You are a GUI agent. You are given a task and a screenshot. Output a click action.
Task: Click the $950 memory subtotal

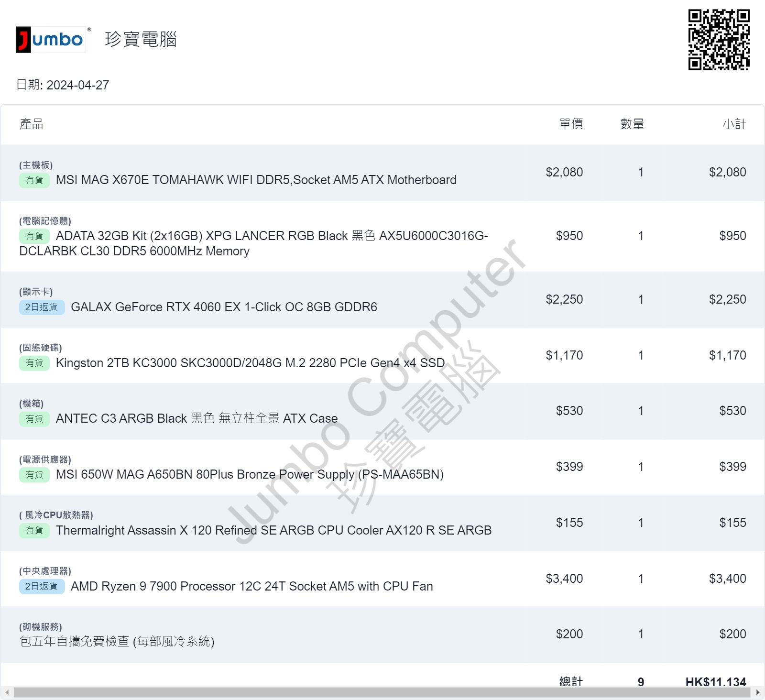732,236
